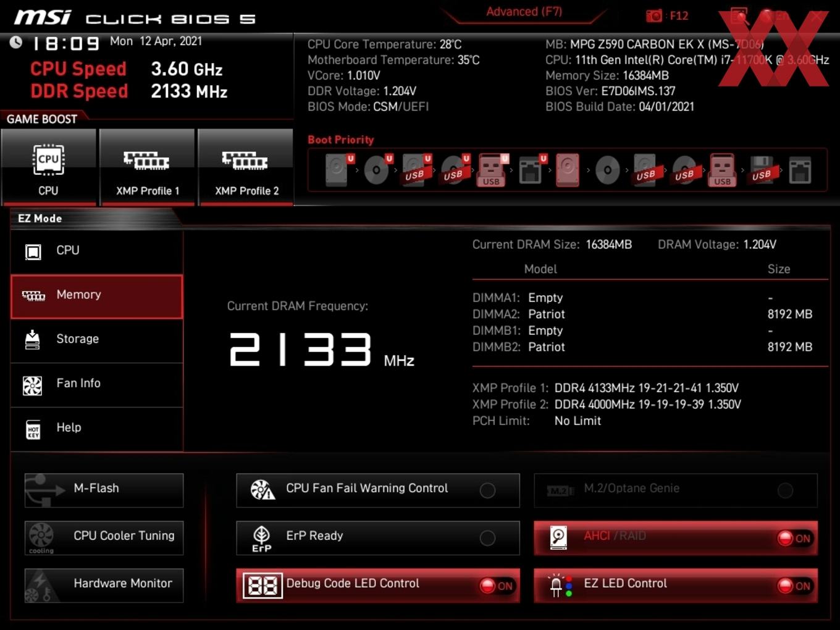This screenshot has height=630, width=840.
Task: Click the 18:09 system time
Action: [65, 43]
